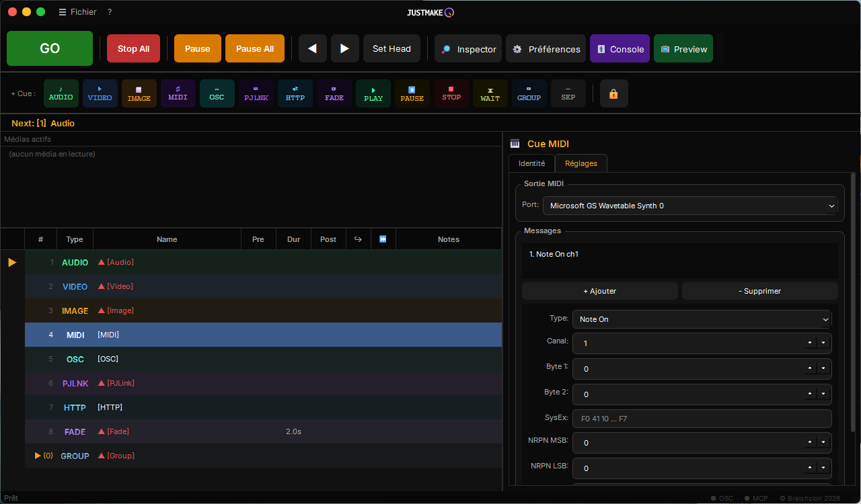The width and height of the screenshot is (861, 504).
Task: Expand the Group cue row
Action: click(38, 456)
